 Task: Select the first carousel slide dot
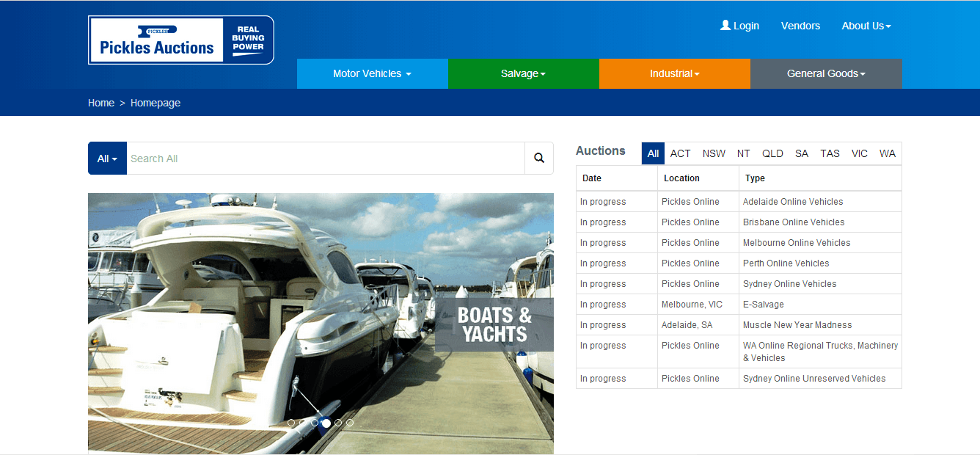[x=291, y=423]
